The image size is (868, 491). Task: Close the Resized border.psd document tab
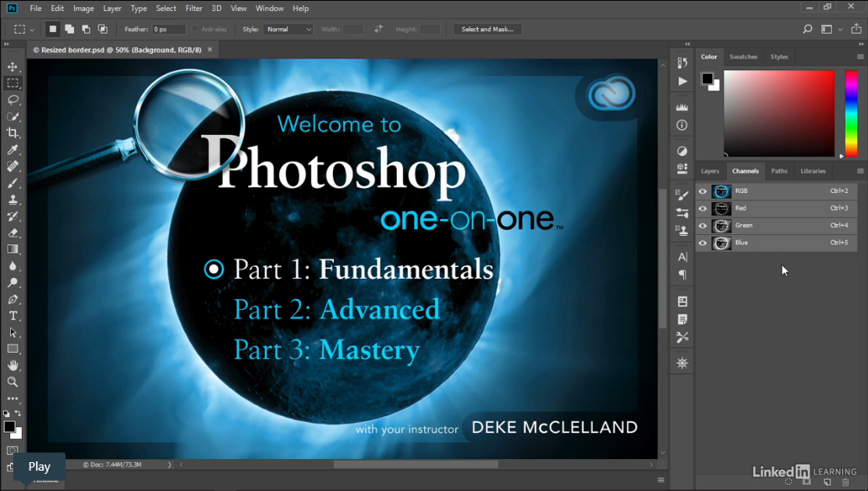coord(210,49)
